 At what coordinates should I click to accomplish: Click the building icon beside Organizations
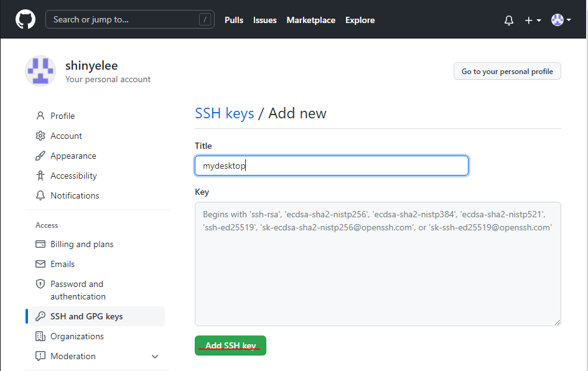click(x=40, y=336)
